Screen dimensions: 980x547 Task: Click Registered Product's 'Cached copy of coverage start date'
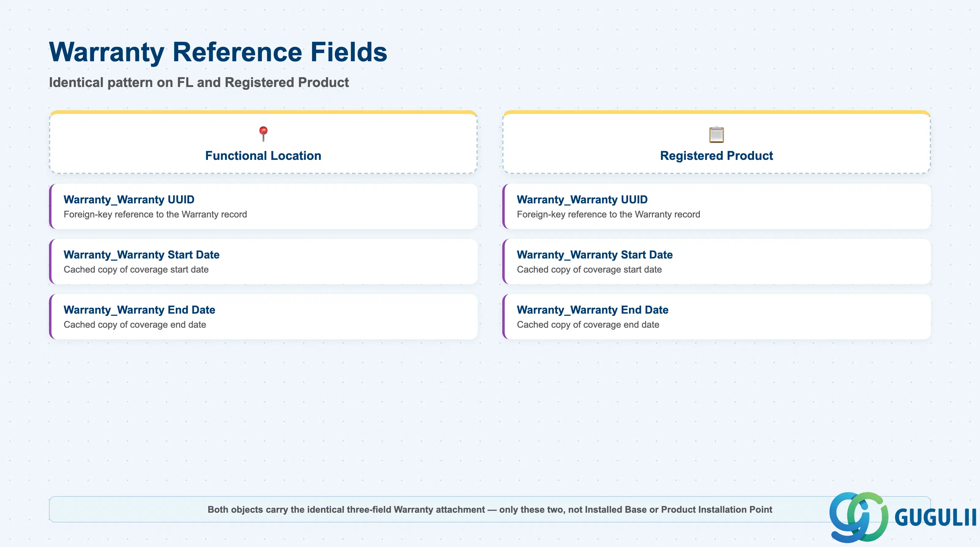(x=589, y=270)
